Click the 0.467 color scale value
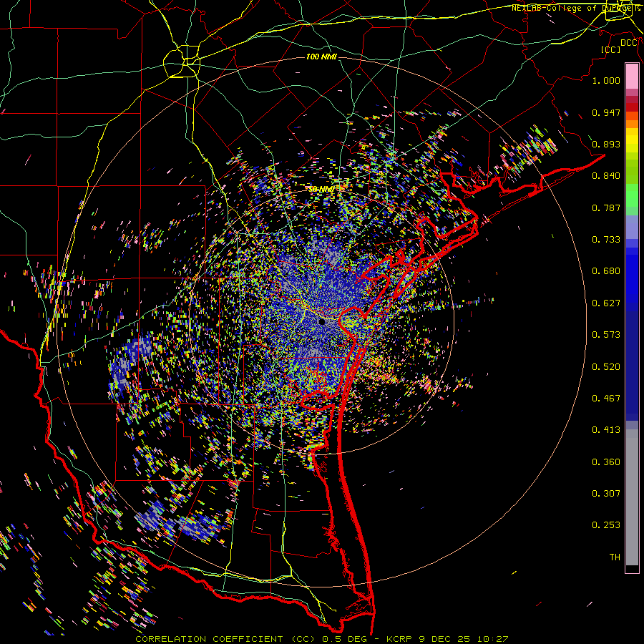Viewport: 644px width, 644px height. point(606,399)
